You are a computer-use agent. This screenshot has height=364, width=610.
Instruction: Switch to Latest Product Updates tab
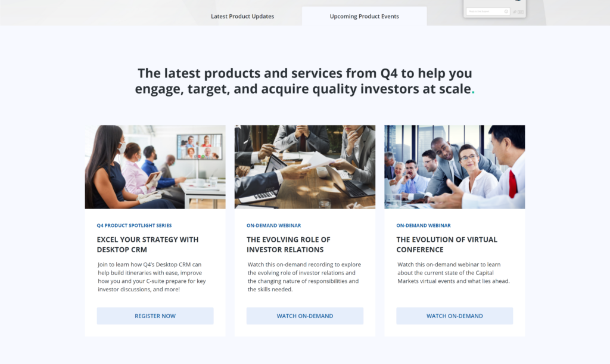[x=242, y=16]
